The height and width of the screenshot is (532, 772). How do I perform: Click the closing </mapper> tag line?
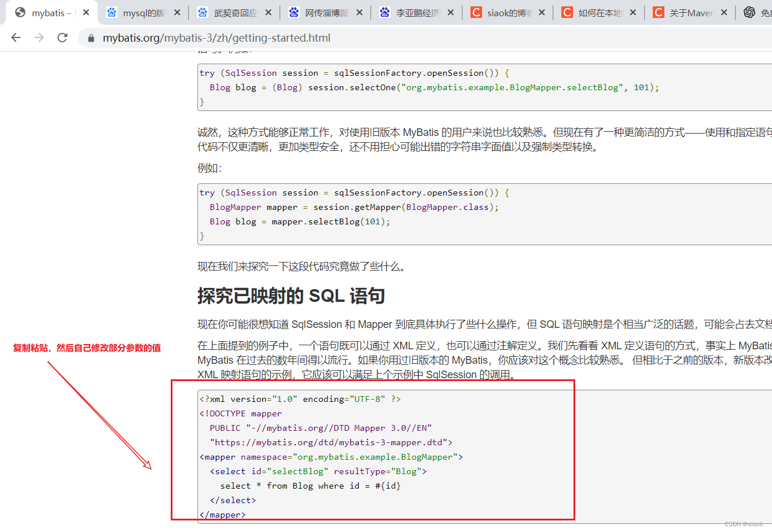[x=222, y=515]
